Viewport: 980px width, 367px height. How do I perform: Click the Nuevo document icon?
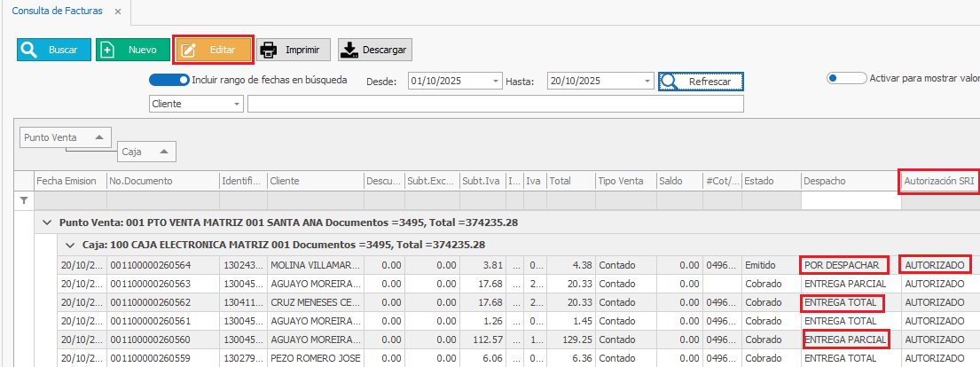coord(108,51)
